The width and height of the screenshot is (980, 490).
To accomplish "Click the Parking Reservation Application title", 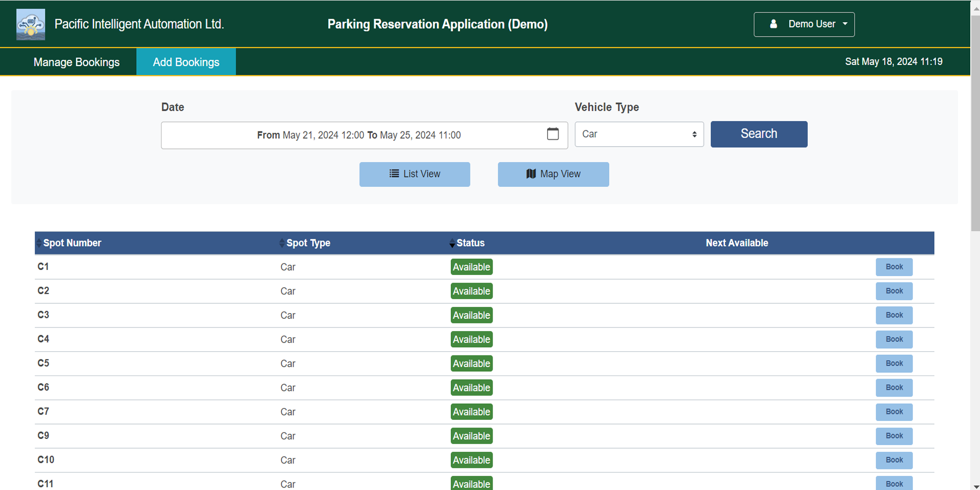I will (437, 24).
